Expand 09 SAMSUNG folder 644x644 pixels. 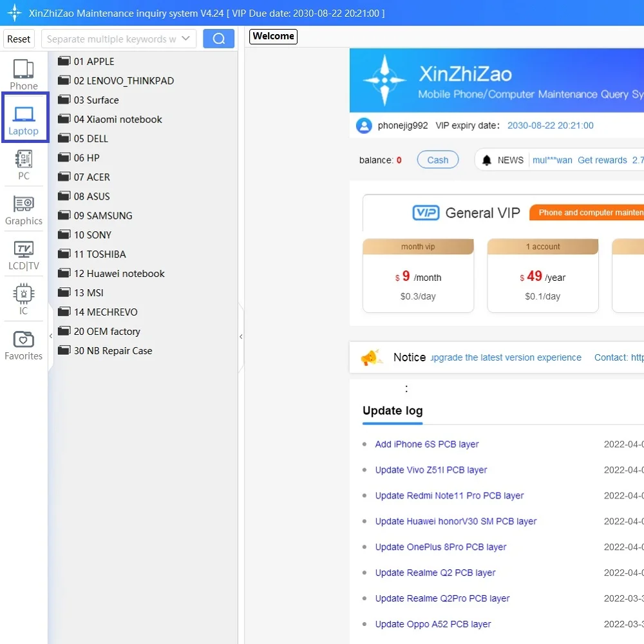click(x=95, y=216)
